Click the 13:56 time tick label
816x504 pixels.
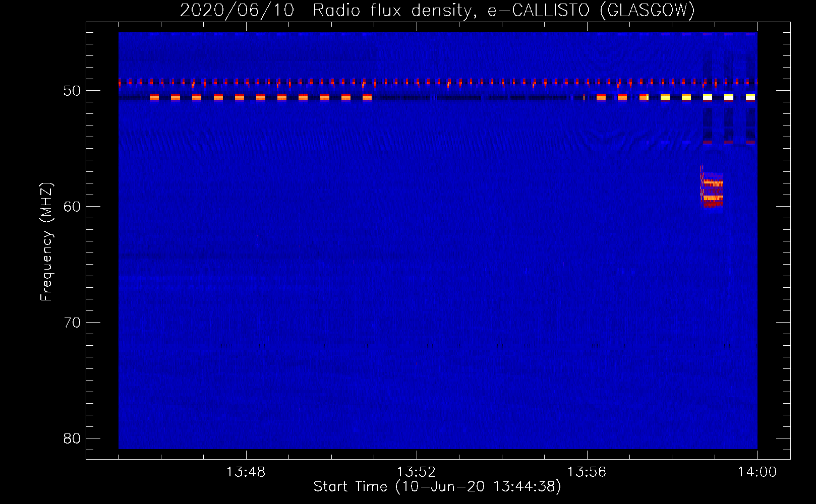click(587, 472)
